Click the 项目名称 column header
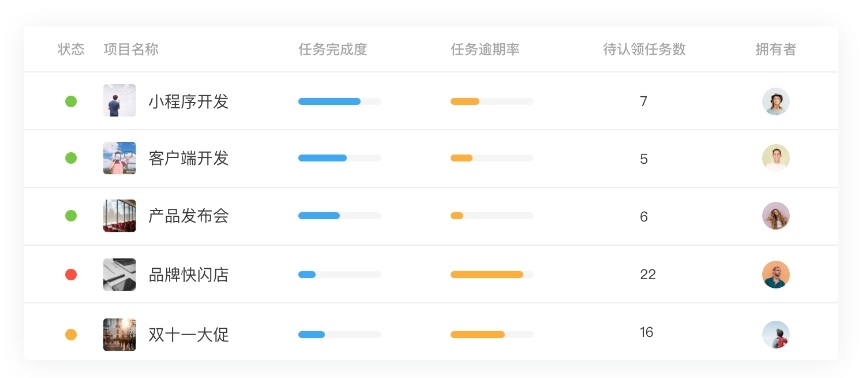 pyautogui.click(x=131, y=49)
